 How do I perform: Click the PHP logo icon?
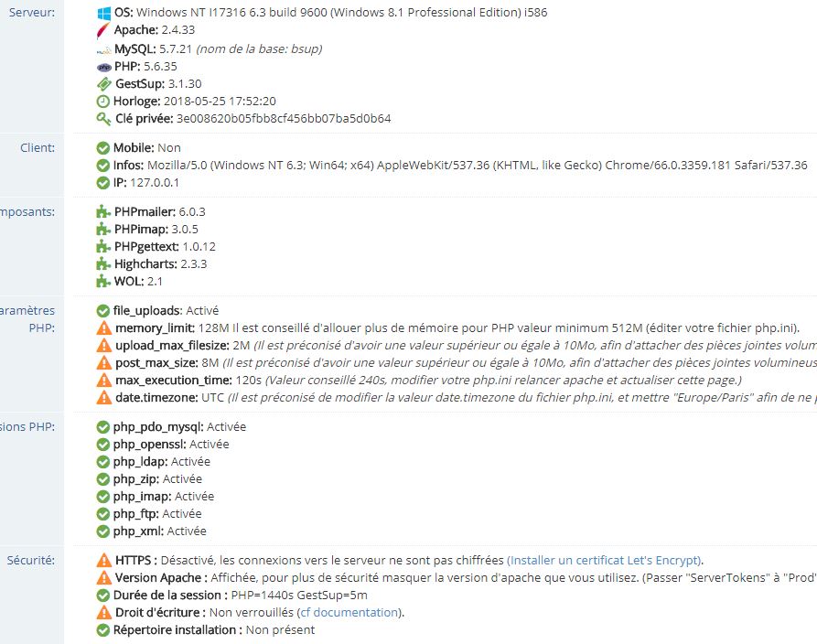pyautogui.click(x=104, y=67)
